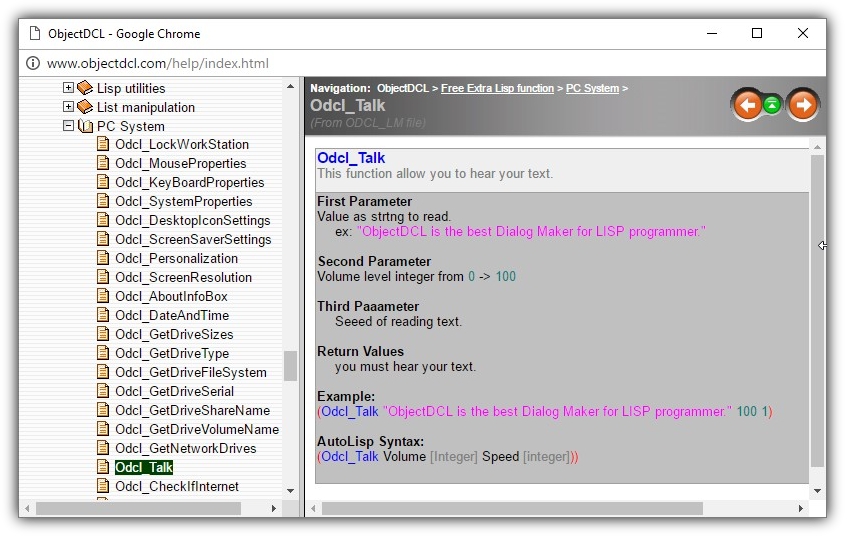Open the Odcl_GetDriveType topic
This screenshot has width=845, height=536.
[172, 353]
